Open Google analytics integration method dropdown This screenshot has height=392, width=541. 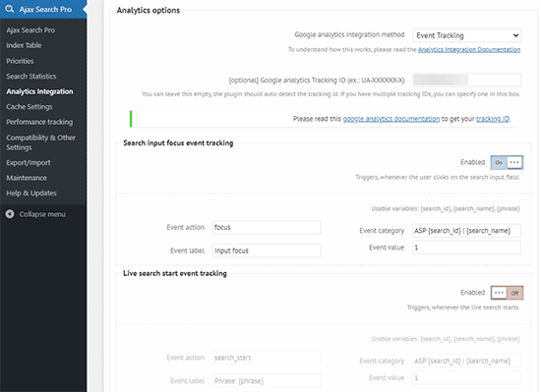point(467,35)
